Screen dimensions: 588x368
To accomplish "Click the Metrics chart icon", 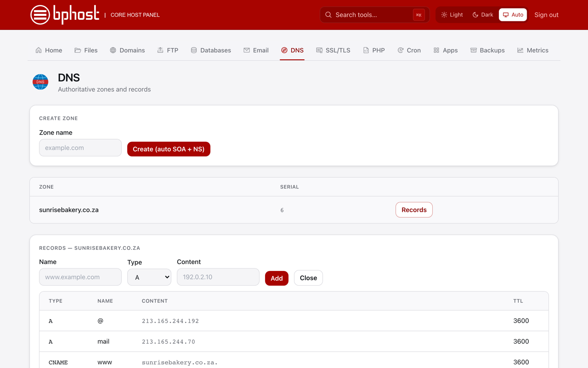I will (520, 50).
